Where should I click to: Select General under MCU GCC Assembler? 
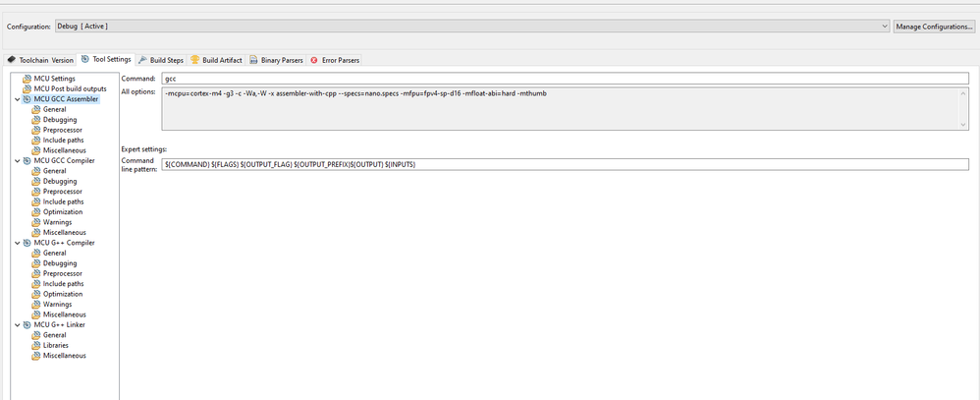tap(54, 109)
